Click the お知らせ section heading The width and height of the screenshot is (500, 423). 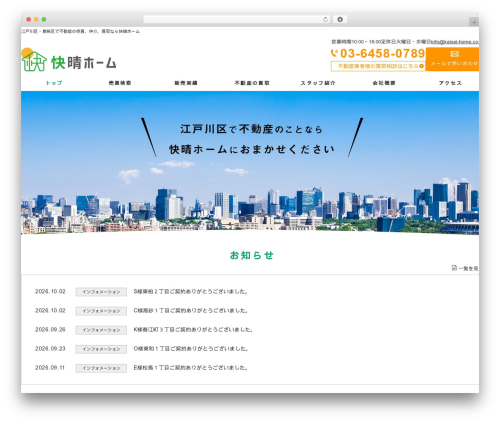252,255
